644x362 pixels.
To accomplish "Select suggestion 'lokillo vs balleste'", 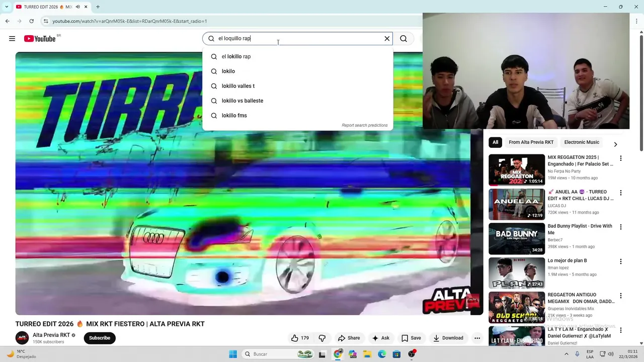I will pyautogui.click(x=297, y=101).
